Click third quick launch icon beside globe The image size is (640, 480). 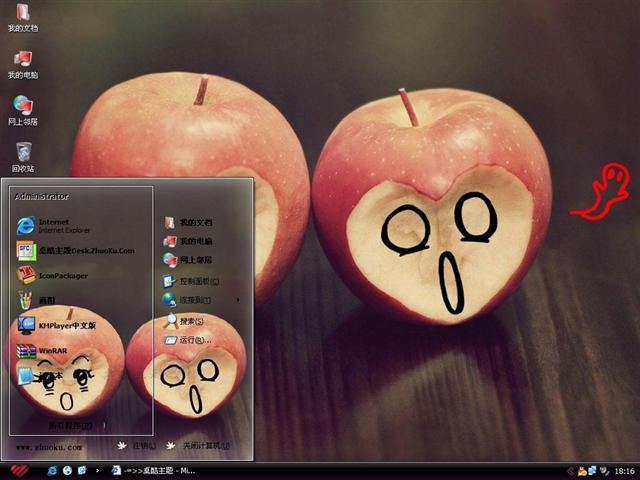tap(82, 471)
